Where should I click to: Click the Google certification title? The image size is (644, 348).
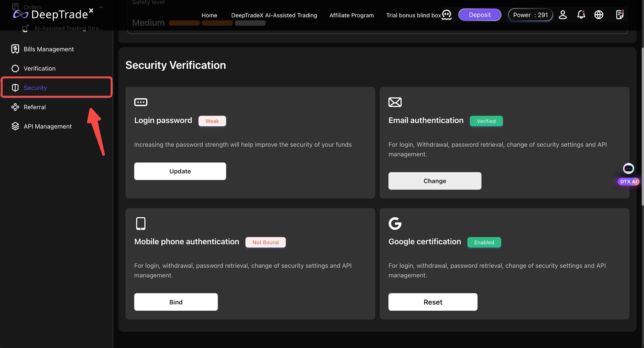point(425,241)
